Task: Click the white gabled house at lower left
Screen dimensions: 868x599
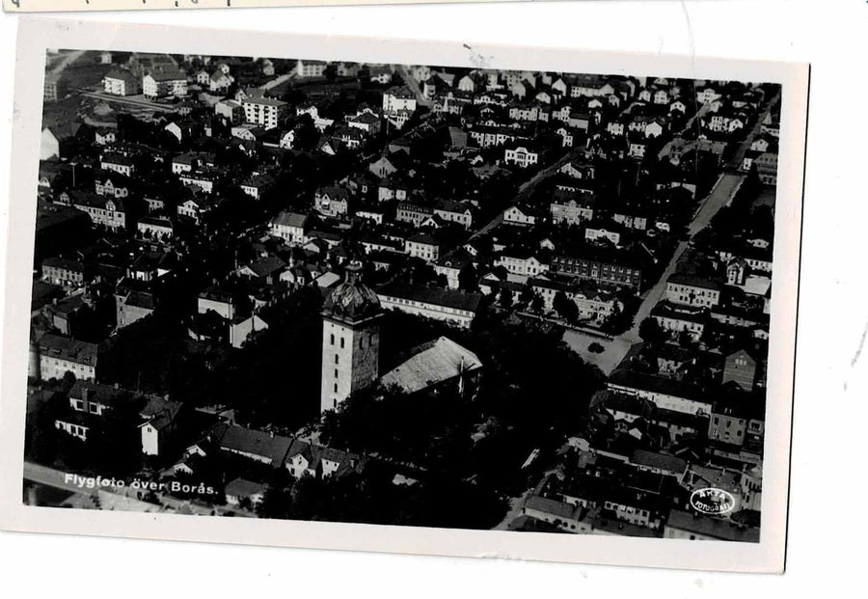Action: click(x=149, y=437)
